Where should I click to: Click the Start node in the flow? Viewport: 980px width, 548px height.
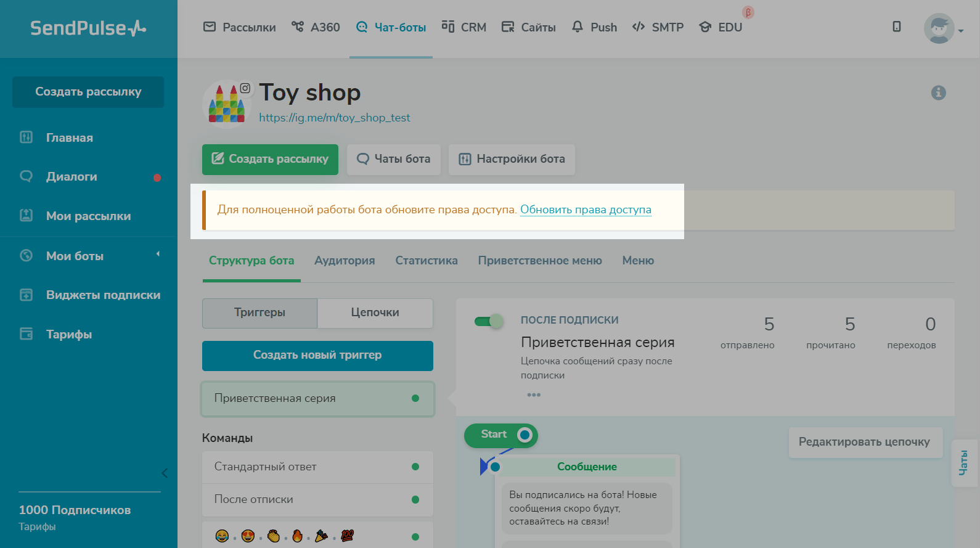pos(500,435)
